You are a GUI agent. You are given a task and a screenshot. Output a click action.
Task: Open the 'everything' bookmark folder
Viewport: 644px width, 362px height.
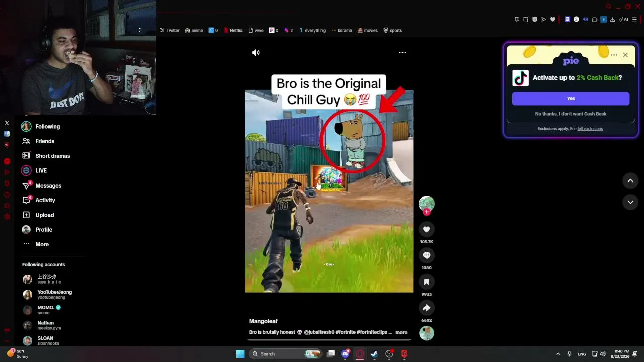click(x=312, y=30)
